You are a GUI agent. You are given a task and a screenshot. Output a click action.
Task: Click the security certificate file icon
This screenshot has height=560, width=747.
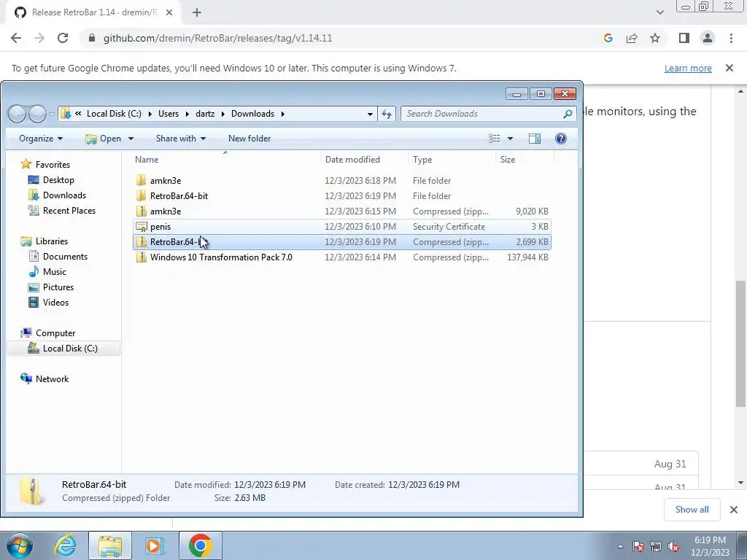coord(141,227)
